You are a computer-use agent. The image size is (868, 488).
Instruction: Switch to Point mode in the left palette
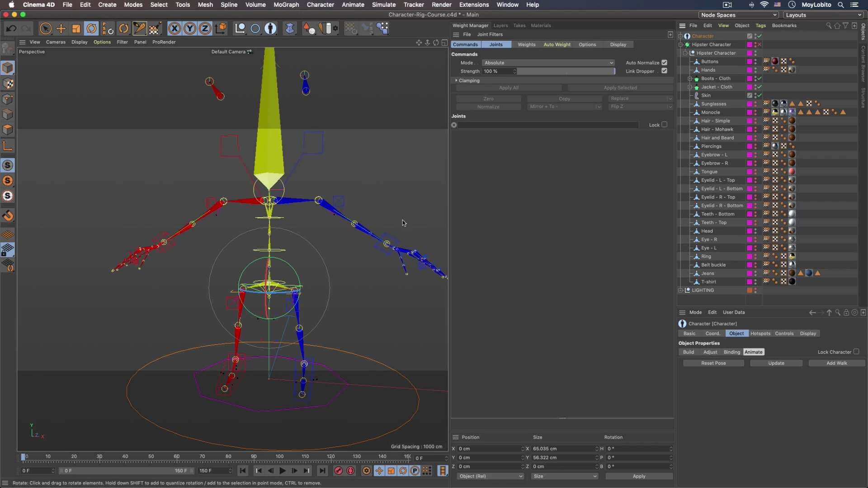[8, 99]
